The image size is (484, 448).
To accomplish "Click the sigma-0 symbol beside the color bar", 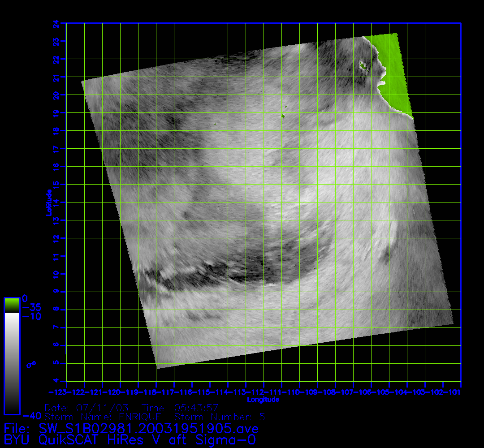I will pos(31,365).
